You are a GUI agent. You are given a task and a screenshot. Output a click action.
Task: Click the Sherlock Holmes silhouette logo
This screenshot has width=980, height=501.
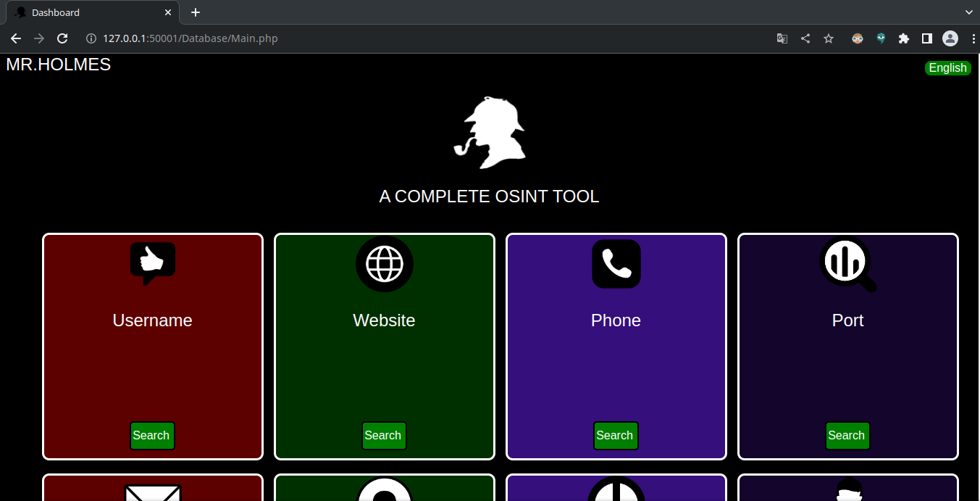(490, 132)
